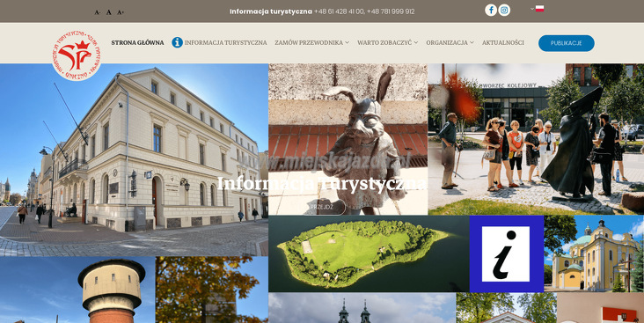644x323 pixels.
Task: Click the blue info circle icon in the menu
Action: click(x=177, y=42)
